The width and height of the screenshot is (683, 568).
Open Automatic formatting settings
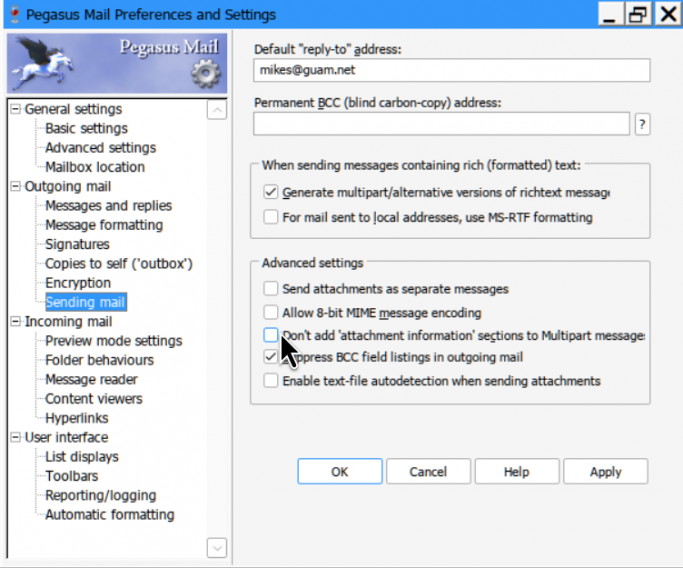[110, 514]
